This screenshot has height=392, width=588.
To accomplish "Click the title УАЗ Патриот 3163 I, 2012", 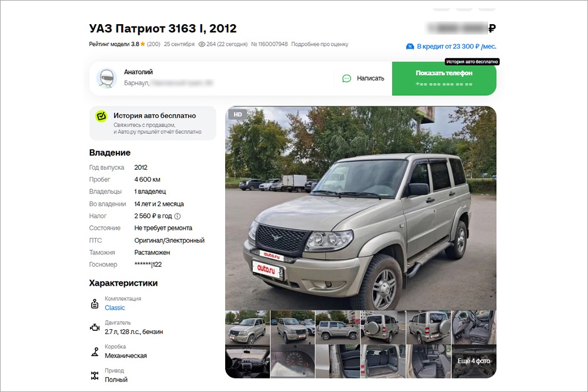I will coord(163,28).
